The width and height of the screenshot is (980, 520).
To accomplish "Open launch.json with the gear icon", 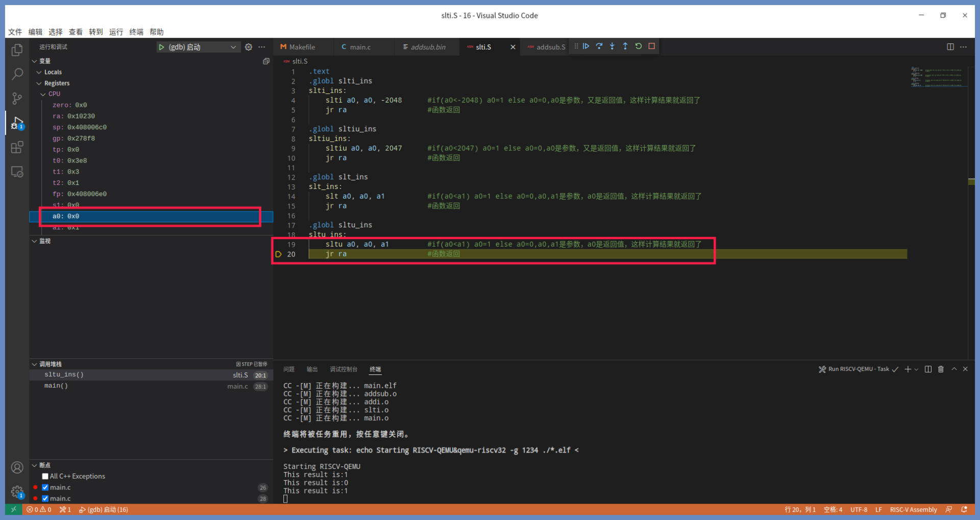I will point(249,47).
